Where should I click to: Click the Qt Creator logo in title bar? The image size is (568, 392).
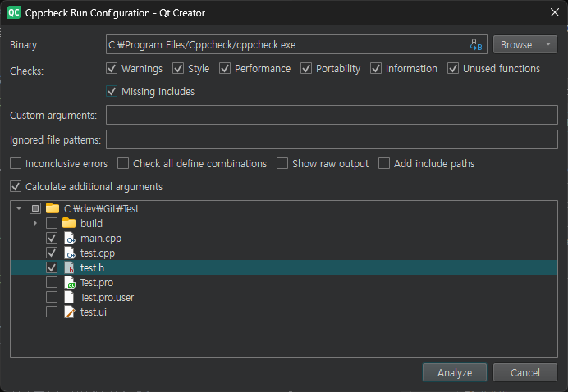coord(14,12)
